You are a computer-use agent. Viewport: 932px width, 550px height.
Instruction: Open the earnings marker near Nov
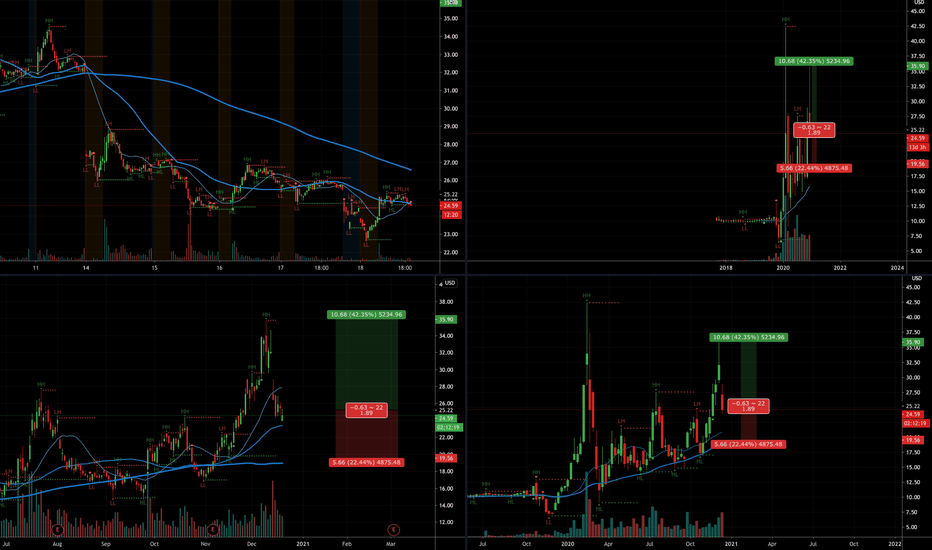tap(213, 529)
